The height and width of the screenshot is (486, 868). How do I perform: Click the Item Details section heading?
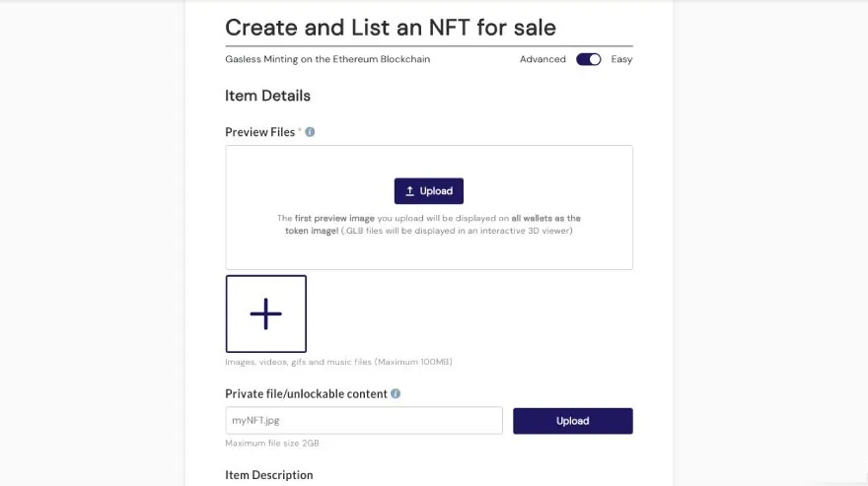click(267, 96)
